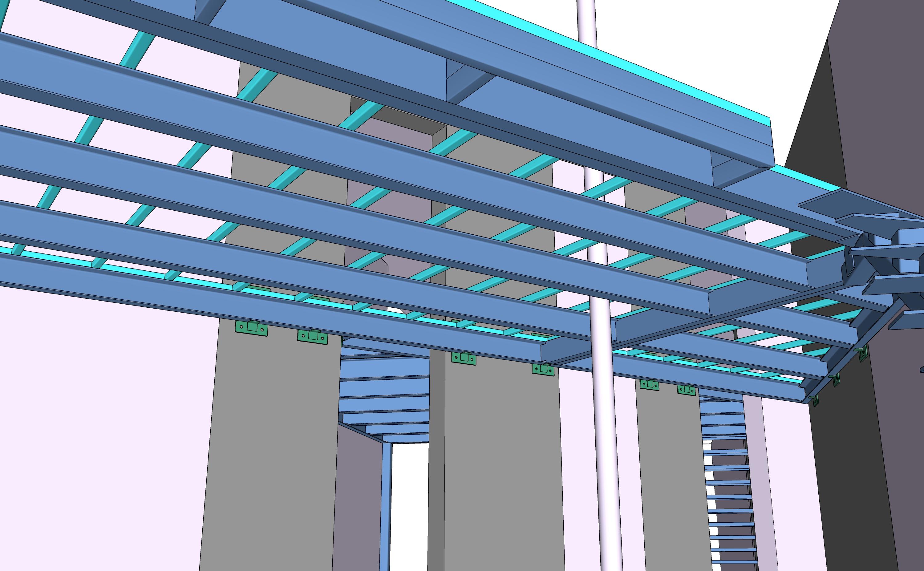Select the thin blue post in the doorway
Viewport: 924px width, 571px height.
[386, 506]
